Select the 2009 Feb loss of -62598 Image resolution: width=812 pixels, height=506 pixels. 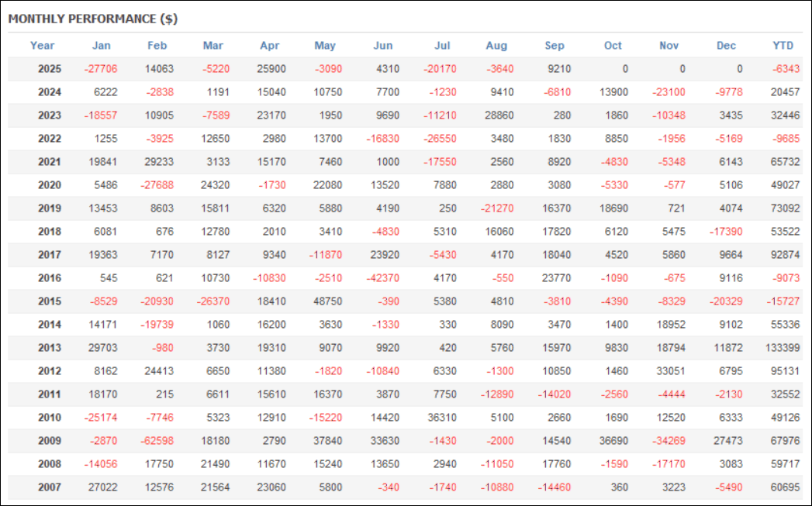[157, 441]
